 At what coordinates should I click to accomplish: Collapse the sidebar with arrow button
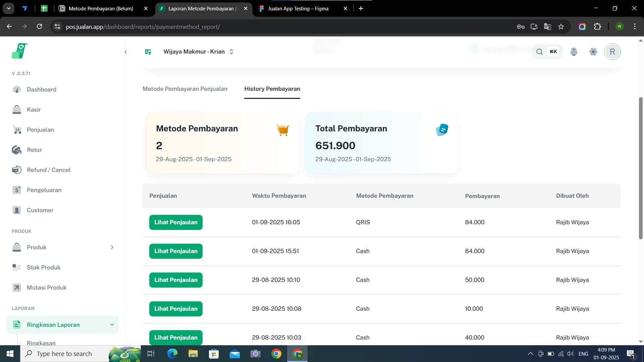pyautogui.click(x=126, y=52)
